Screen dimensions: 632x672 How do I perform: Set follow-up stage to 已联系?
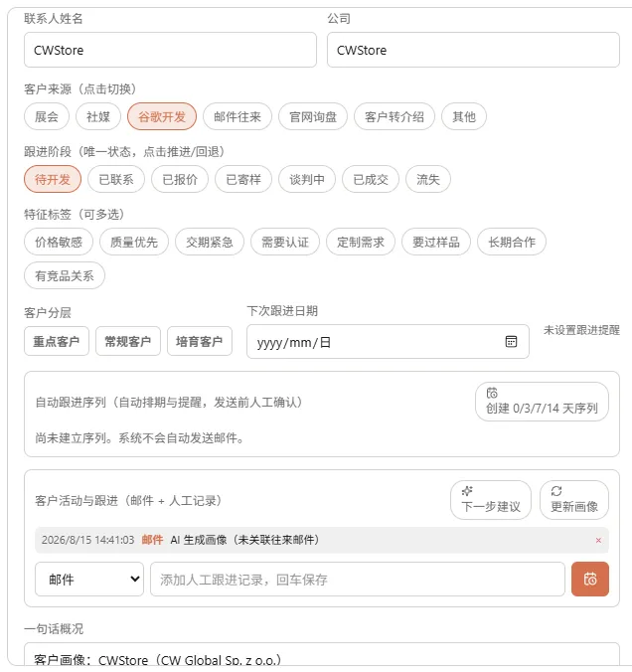[x=116, y=179]
